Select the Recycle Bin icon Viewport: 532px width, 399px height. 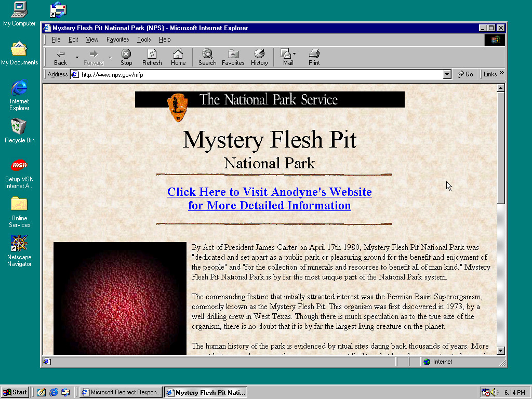point(19,130)
